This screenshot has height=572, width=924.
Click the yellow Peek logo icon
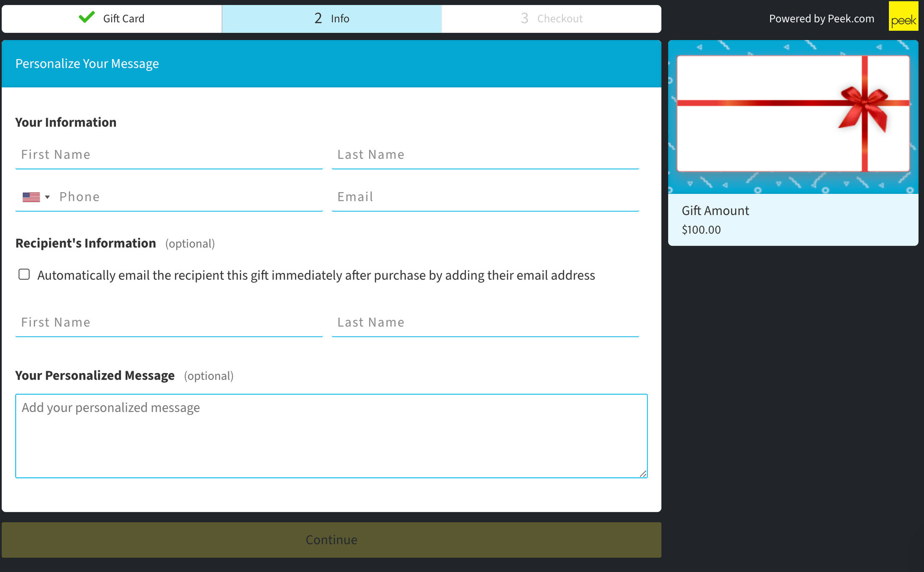(x=903, y=16)
